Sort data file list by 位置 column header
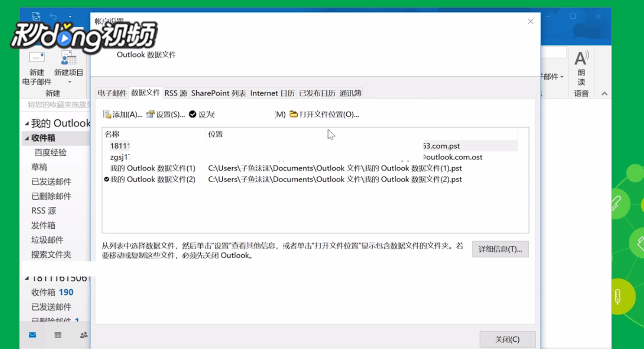The height and width of the screenshot is (349, 644). point(362,134)
